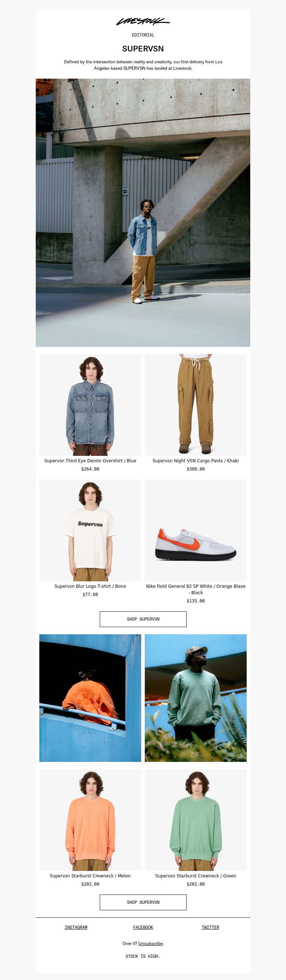Select Supervsn Starburst Crewneck / Green title

[196, 876]
